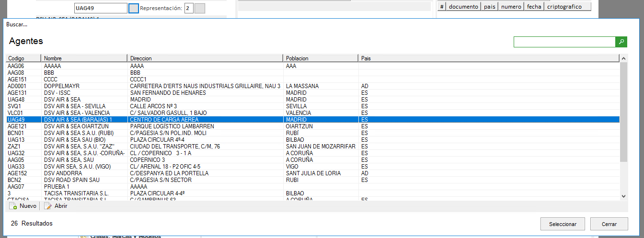
Task: Sort agents by Nombre column header
Action: click(84, 58)
